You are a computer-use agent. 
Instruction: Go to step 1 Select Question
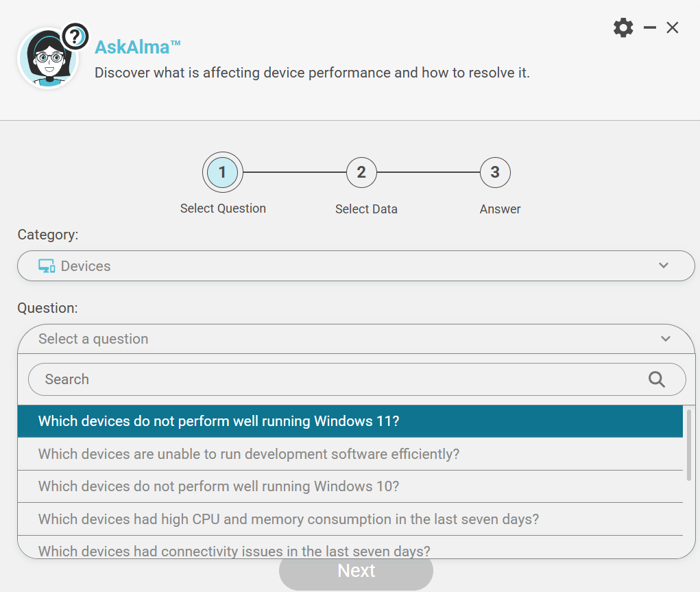(x=222, y=173)
